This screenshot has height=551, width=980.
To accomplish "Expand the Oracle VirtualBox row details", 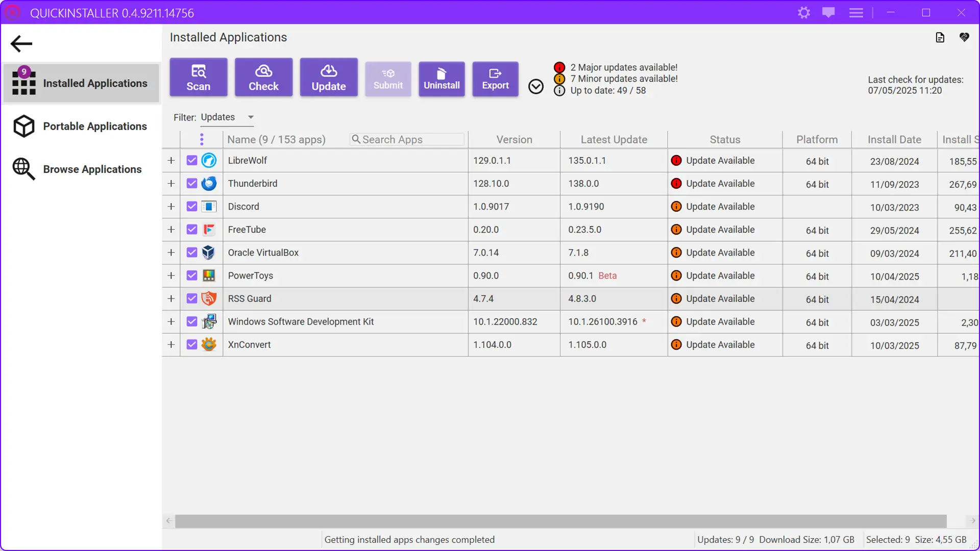I will tap(171, 253).
